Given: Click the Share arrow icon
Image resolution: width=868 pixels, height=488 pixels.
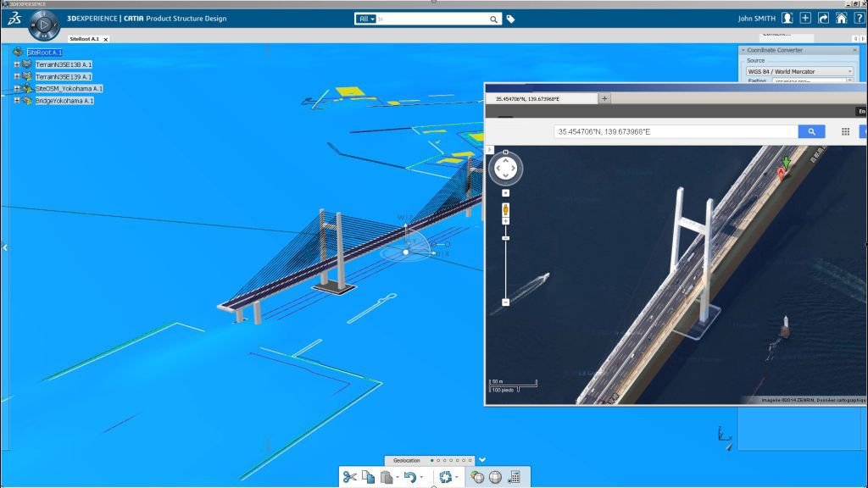Looking at the screenshot, I should coord(823,18).
